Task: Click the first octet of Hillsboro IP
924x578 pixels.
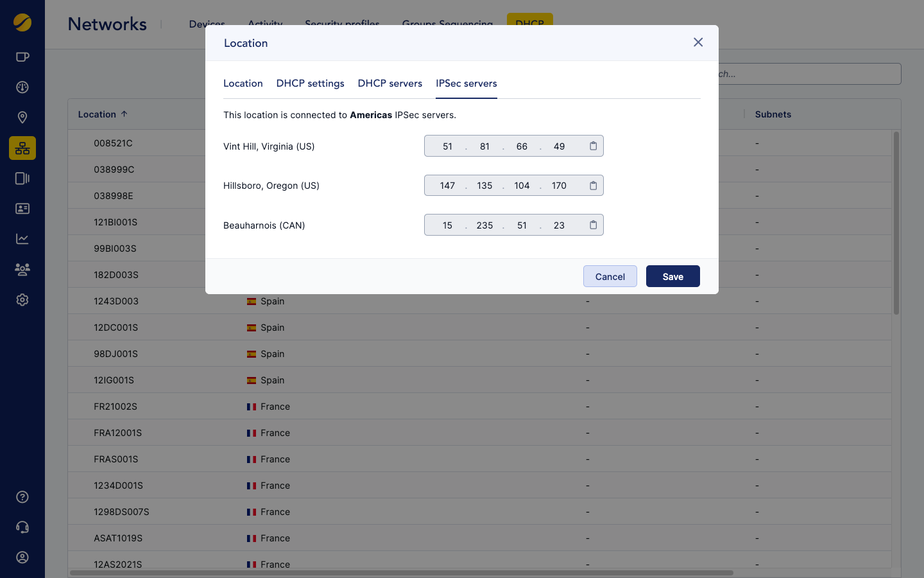Action: (447, 186)
